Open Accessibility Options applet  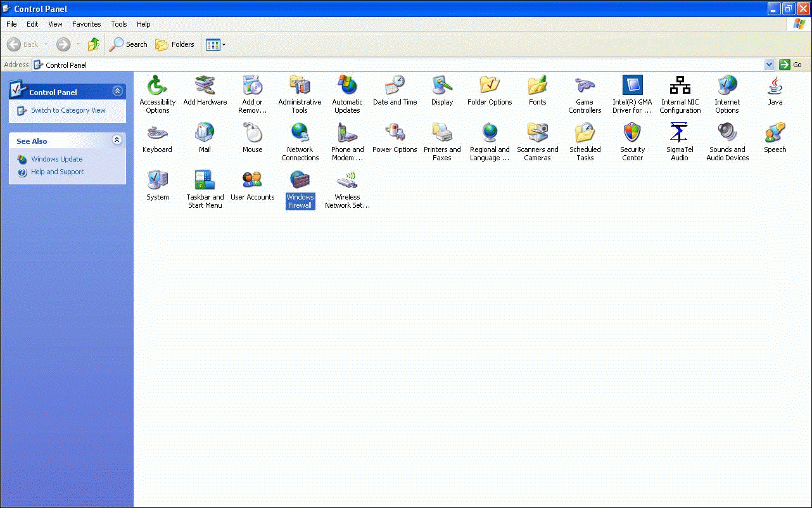pos(157,86)
